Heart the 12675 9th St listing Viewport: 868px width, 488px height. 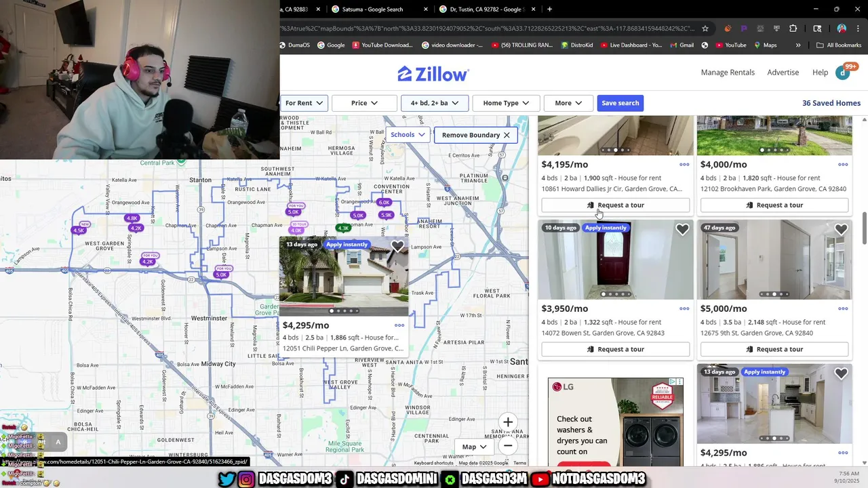841,230
